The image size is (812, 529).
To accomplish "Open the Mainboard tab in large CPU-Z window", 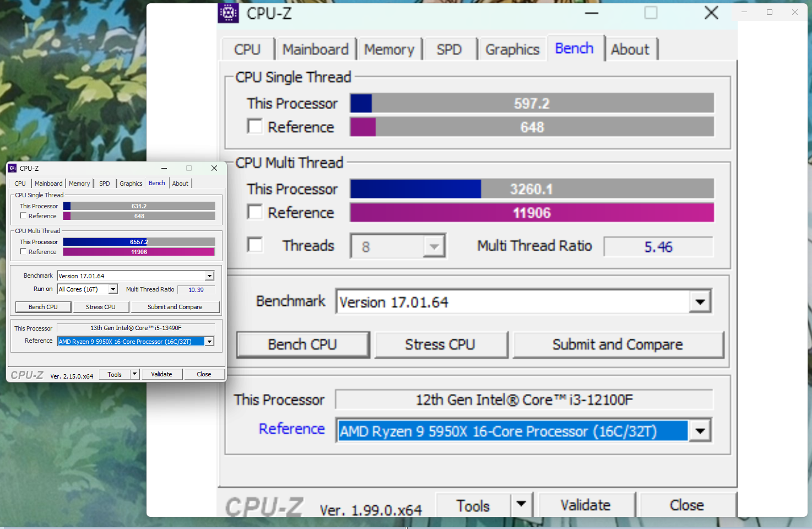I will coord(316,50).
